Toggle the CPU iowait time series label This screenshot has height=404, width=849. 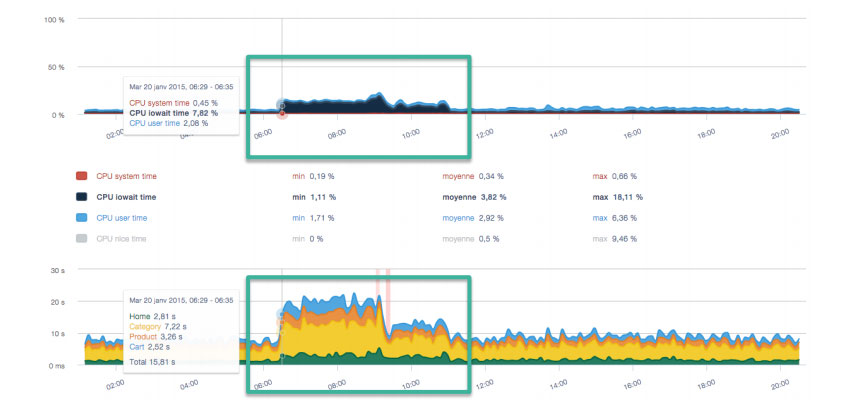click(x=126, y=197)
